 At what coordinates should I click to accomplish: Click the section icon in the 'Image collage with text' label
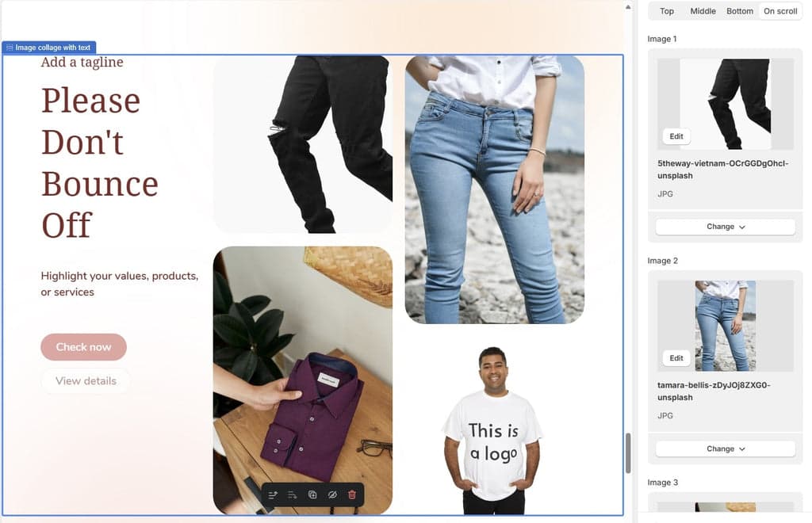10,48
